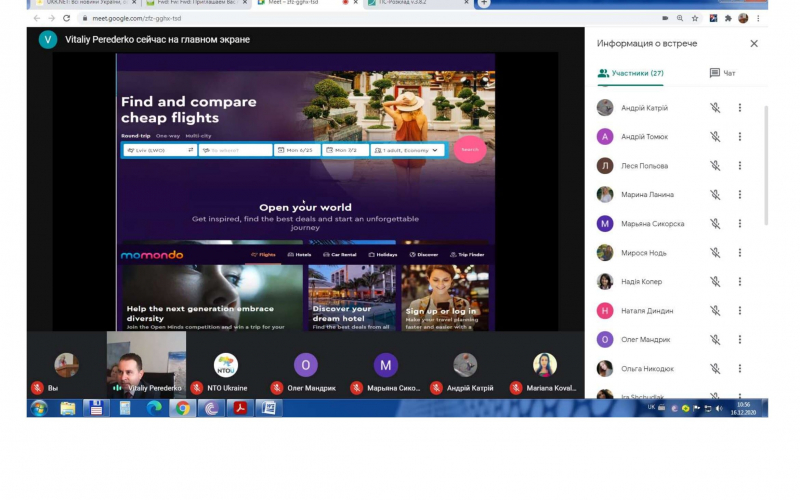Click the volume icon in system tray
The width and height of the screenshot is (800, 500).
point(719,408)
